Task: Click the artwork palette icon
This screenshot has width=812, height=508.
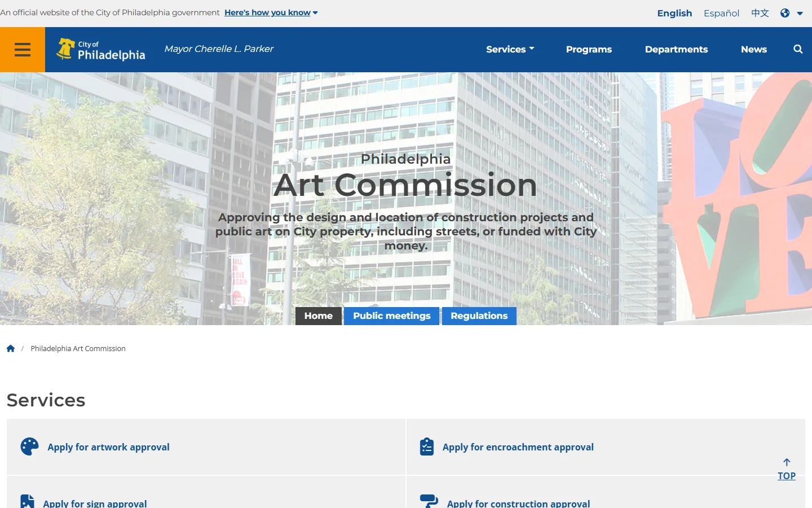Action: tap(29, 446)
